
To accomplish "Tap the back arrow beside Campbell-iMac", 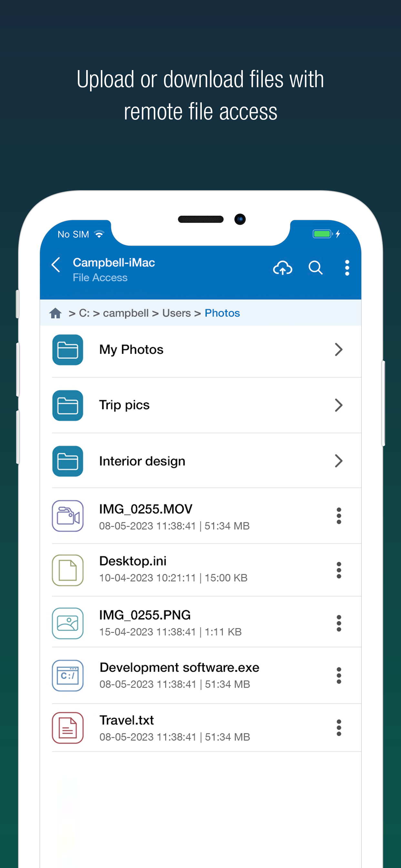I will click(x=56, y=265).
